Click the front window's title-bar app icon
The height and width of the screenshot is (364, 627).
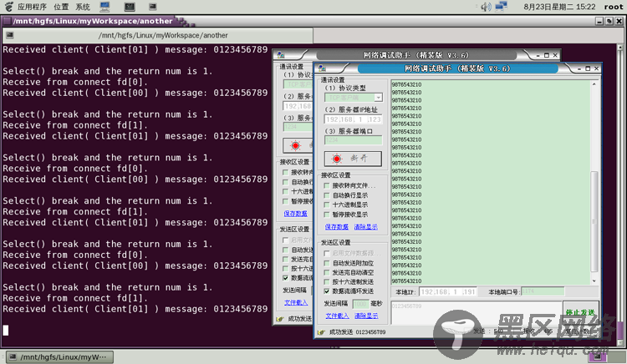323,68
